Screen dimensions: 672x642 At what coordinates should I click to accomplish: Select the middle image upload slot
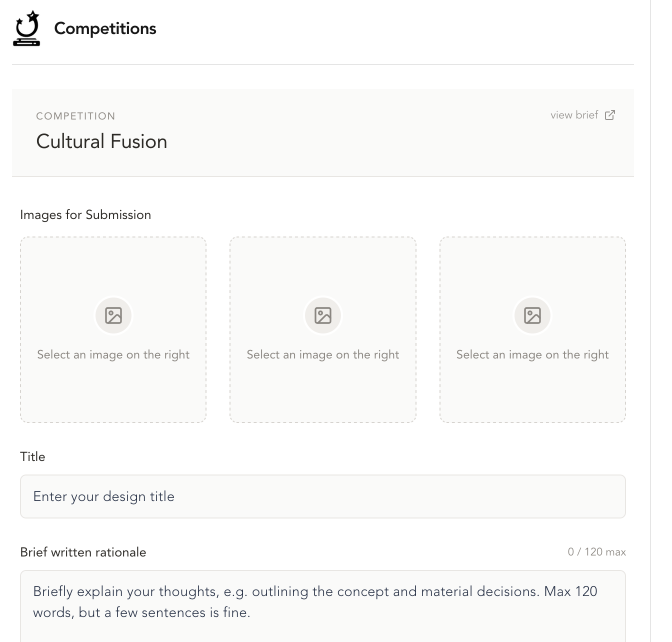tap(322, 330)
